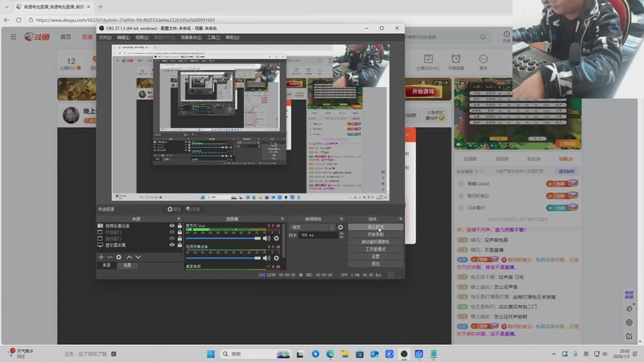The width and height of the screenshot is (644, 362).
Task: Click the transition duration stepper arrows
Action: click(341, 235)
